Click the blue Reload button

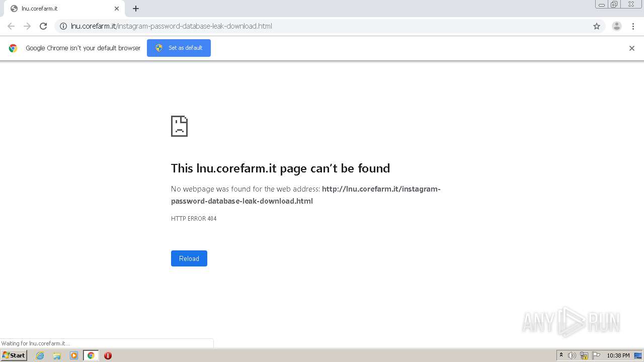tap(189, 258)
